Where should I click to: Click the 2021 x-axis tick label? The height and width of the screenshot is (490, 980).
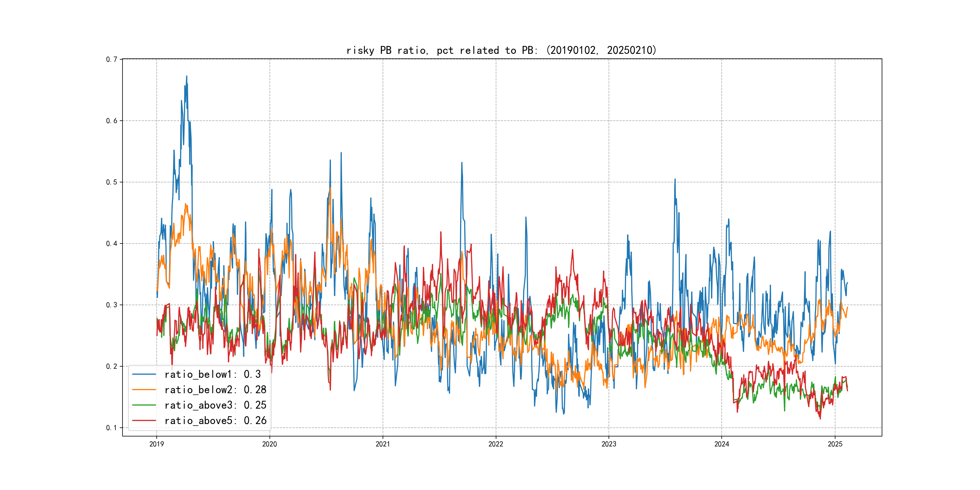383,444
